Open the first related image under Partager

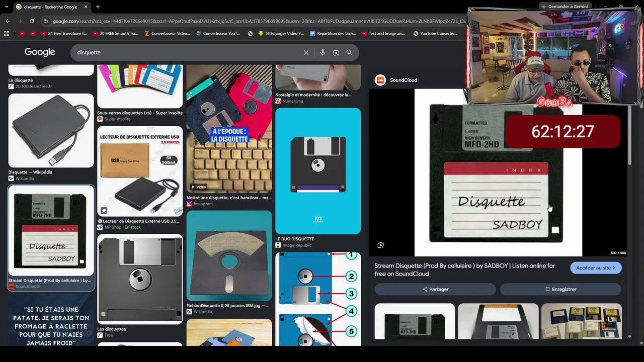click(x=415, y=321)
